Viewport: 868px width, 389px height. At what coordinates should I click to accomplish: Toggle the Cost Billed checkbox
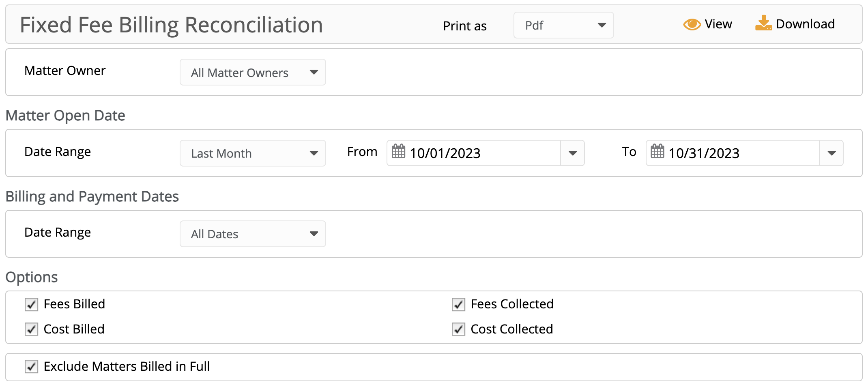31,329
